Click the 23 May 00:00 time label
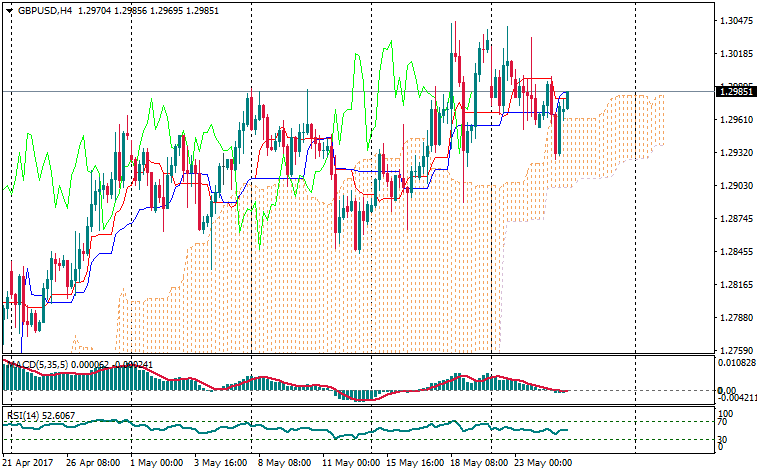This screenshot has height=474, width=757. pyautogui.click(x=542, y=464)
